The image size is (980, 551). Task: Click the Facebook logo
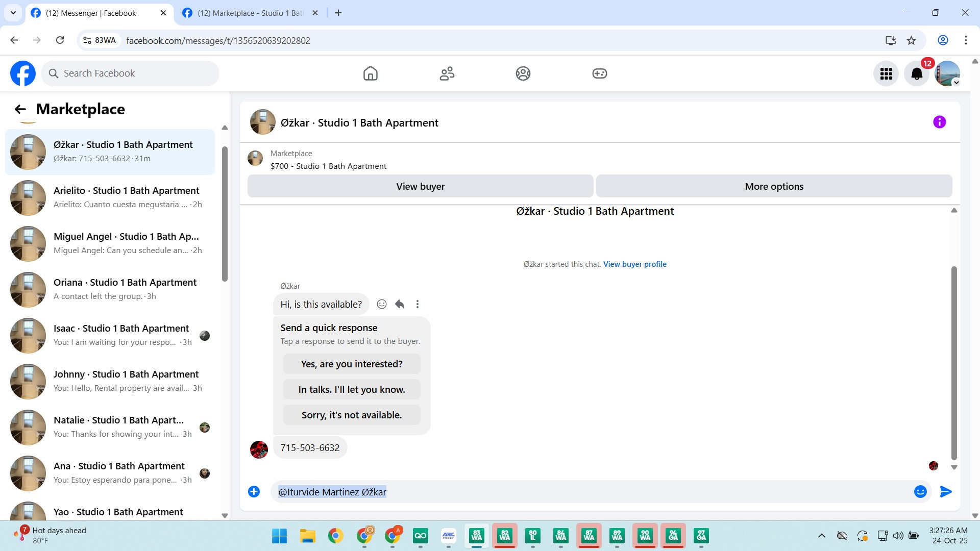[23, 73]
